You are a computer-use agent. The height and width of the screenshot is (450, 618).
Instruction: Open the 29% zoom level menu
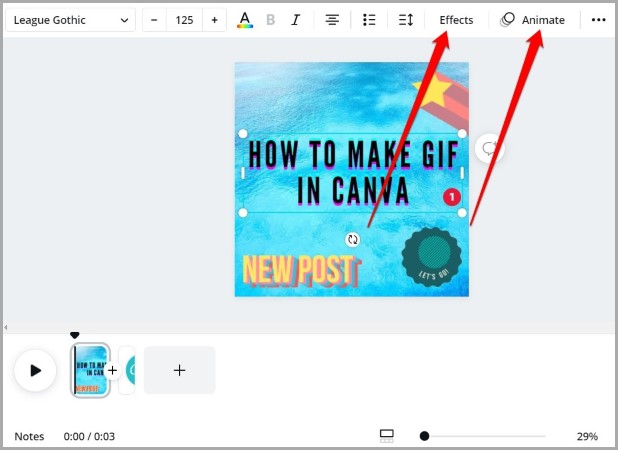coord(587,436)
